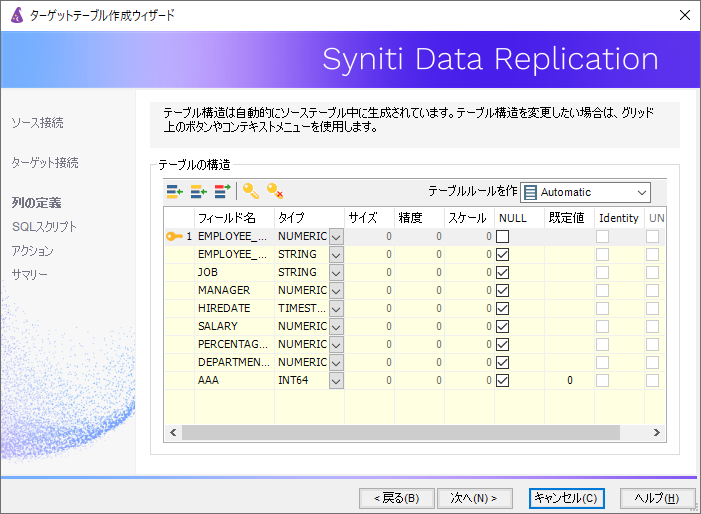
Task: Click the キャンセル(C) button
Action: click(566, 498)
